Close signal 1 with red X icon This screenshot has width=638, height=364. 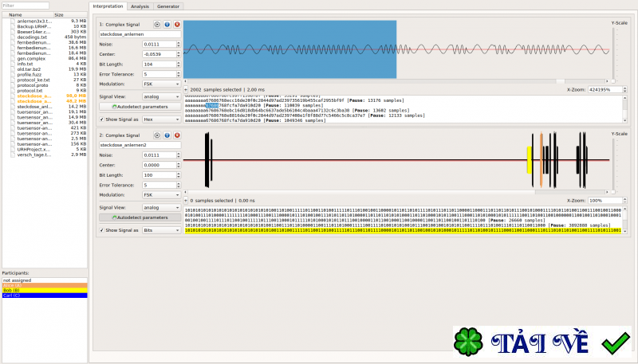coord(177,25)
